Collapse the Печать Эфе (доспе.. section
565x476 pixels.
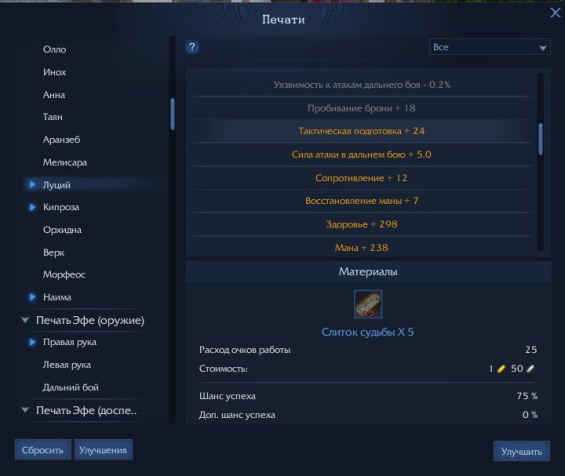(25, 410)
